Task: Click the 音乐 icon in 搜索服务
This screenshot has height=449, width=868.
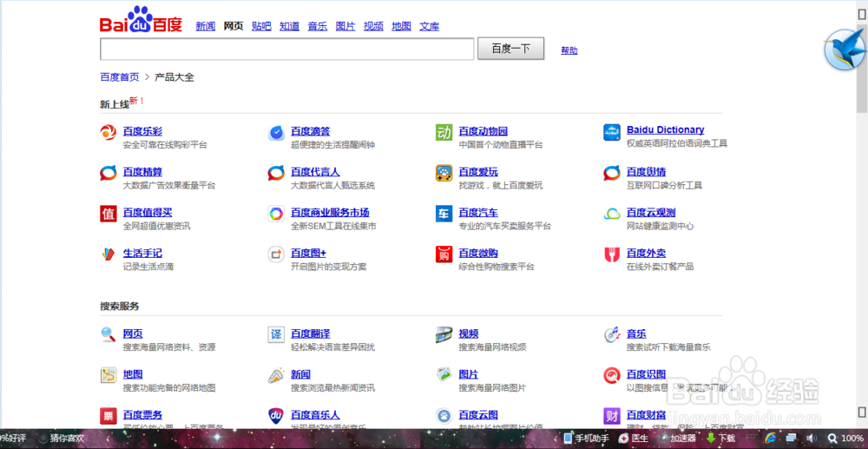Action: (612, 335)
